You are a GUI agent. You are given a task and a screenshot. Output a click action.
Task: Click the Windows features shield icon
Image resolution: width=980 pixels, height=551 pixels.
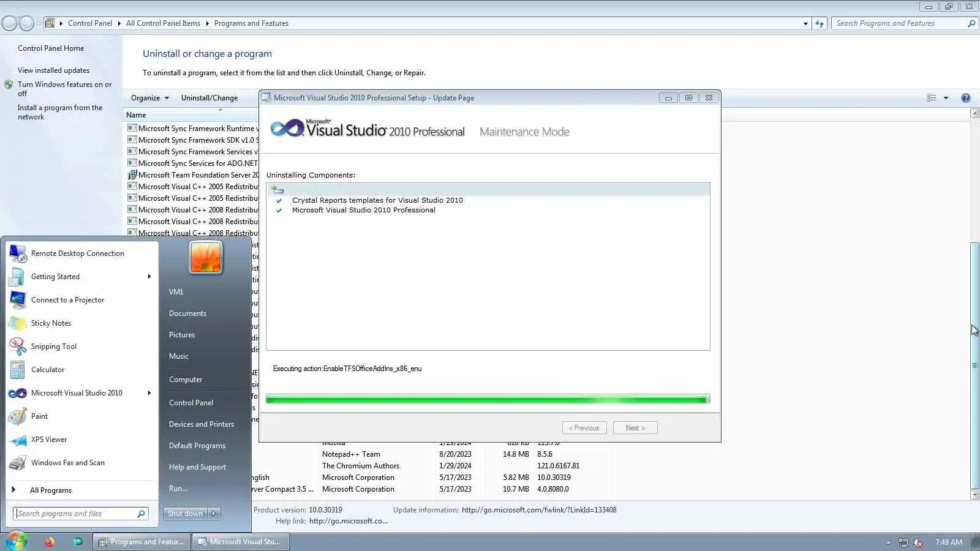[x=9, y=84]
